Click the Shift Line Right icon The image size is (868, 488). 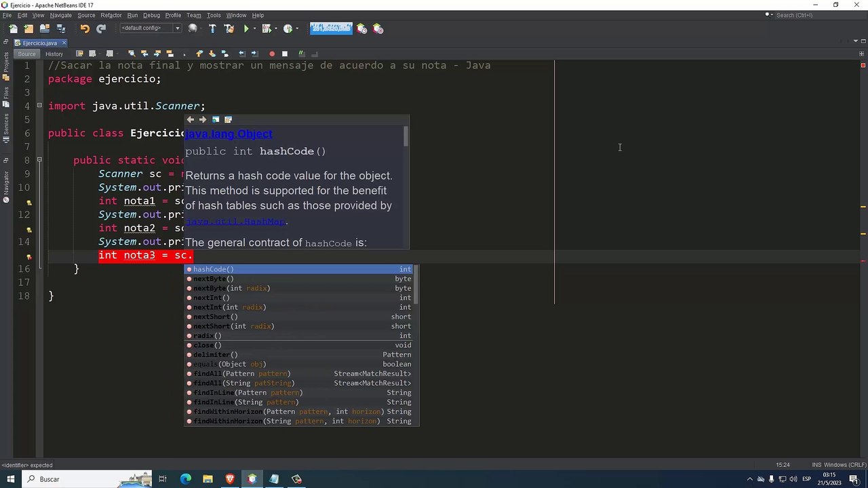point(254,54)
